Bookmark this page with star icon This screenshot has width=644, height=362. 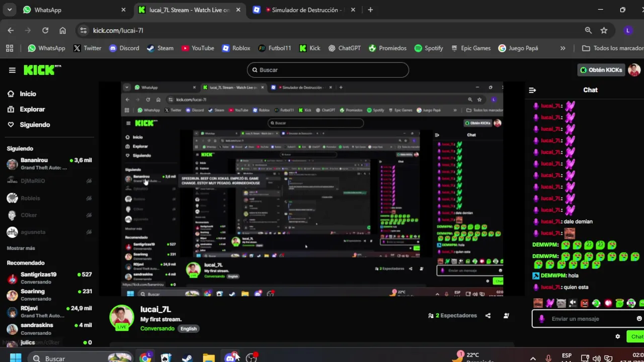604,30
